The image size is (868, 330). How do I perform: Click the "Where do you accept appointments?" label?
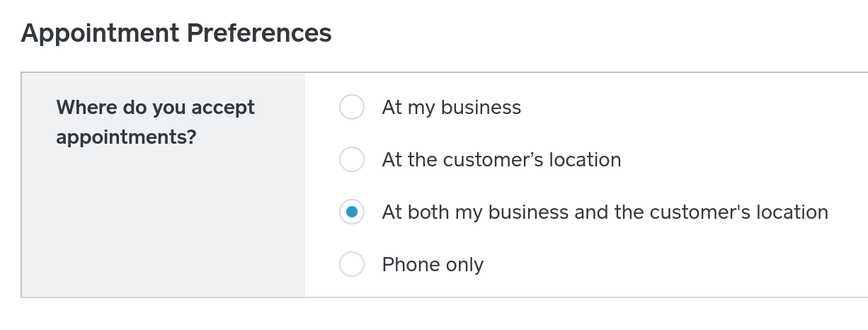[x=155, y=122]
